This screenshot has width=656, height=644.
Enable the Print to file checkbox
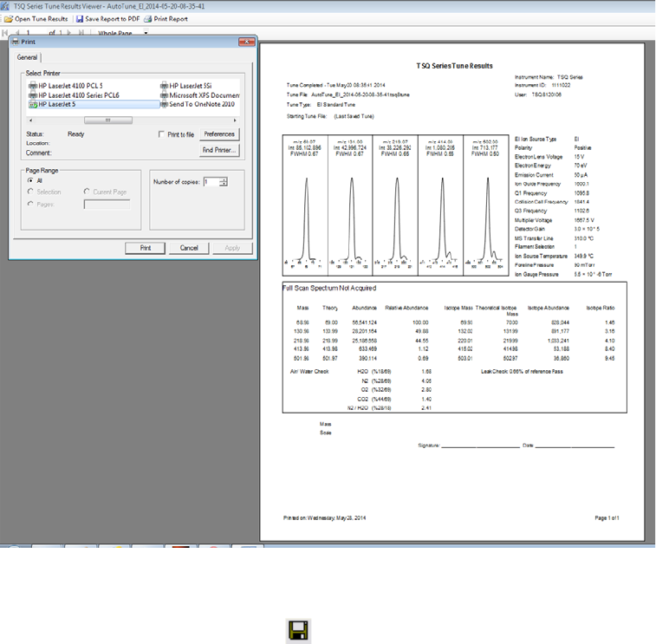point(162,134)
